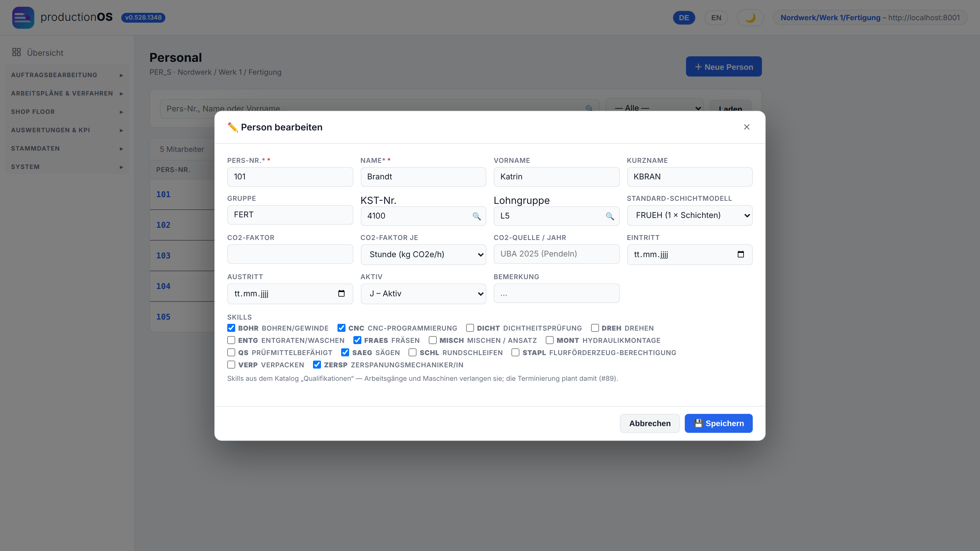
Task: Expand the Shop Floor sidebar section
Action: click(x=67, y=112)
